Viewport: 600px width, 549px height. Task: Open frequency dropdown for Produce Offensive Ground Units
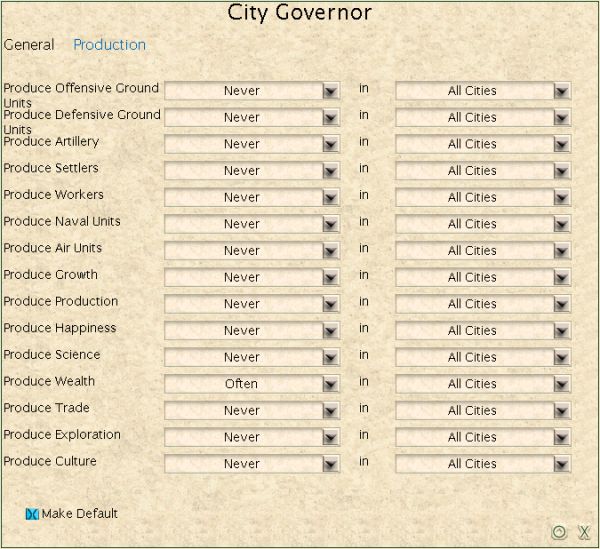[251, 91]
